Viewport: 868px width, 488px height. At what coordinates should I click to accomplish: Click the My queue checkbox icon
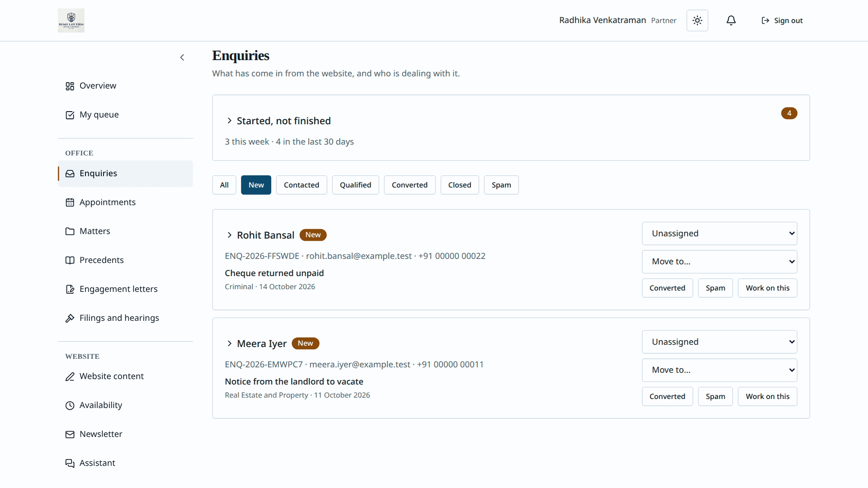(x=70, y=115)
